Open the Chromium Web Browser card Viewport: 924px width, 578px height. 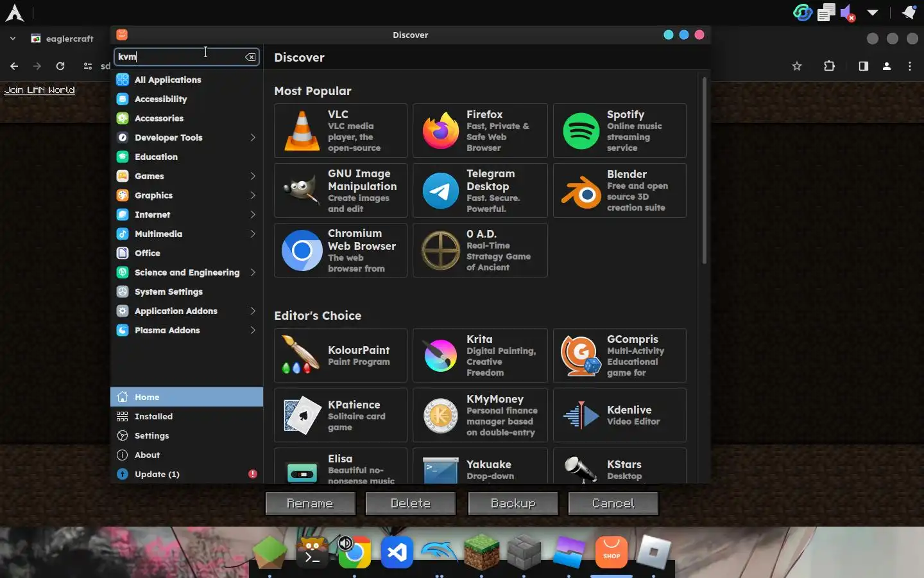pos(341,250)
